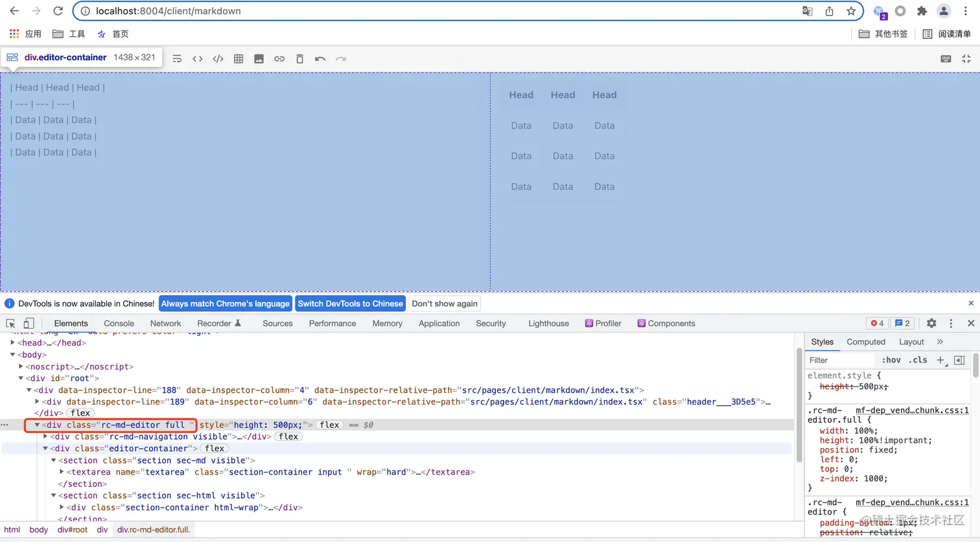Screen dimensions: 980x542
Task: Insert a code block with the slash-code icon
Action: [218, 59]
